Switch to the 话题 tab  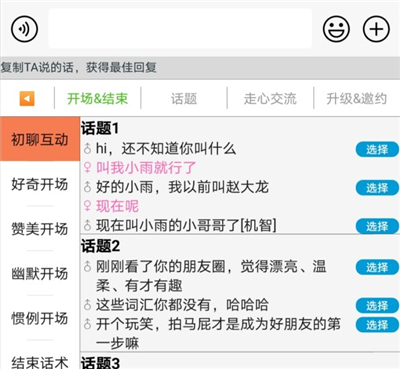click(184, 99)
